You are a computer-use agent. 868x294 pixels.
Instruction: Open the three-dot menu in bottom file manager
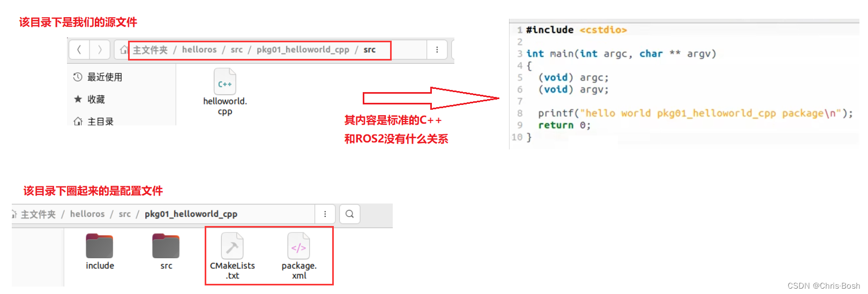coord(325,214)
